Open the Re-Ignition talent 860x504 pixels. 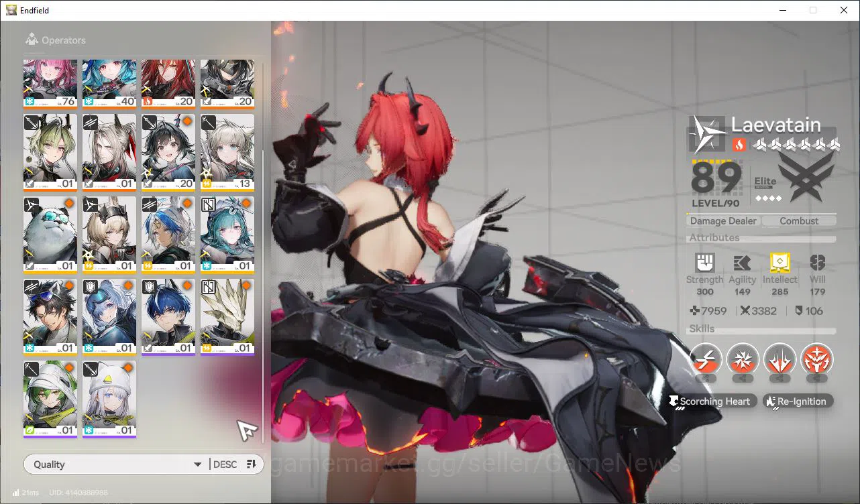(x=798, y=401)
